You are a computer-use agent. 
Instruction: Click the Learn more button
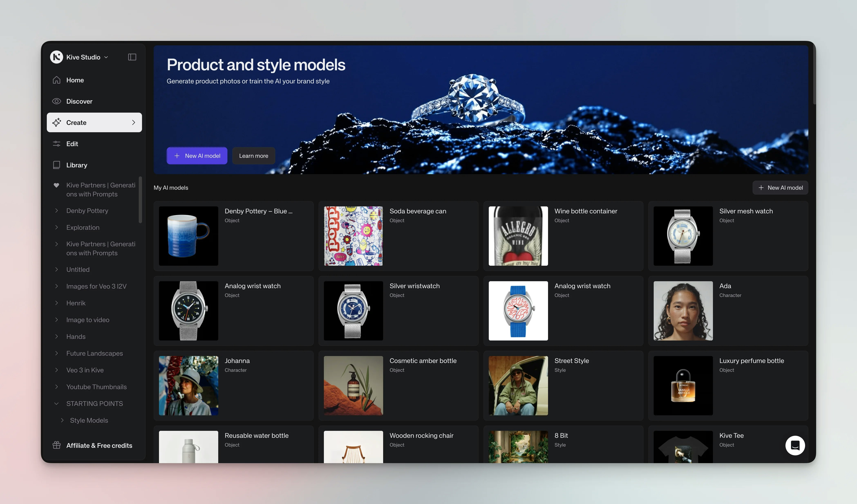(x=253, y=156)
